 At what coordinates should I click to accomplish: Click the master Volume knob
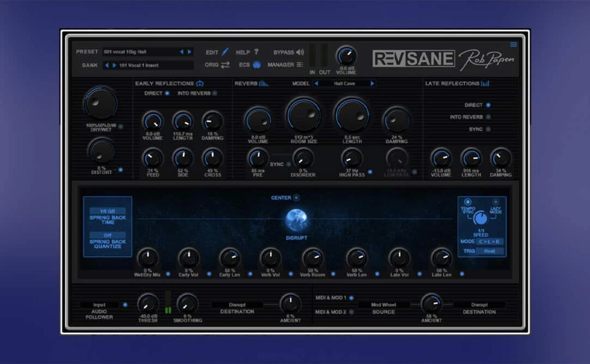point(346,56)
